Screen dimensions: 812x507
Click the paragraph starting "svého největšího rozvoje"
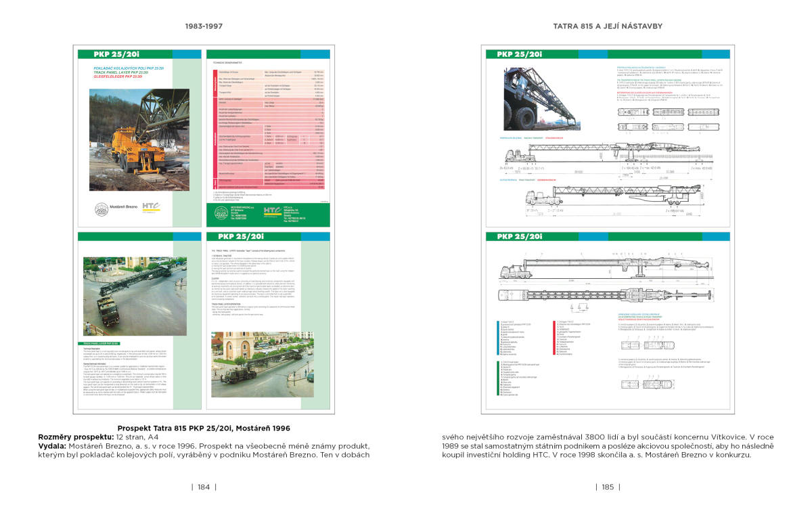608,445
